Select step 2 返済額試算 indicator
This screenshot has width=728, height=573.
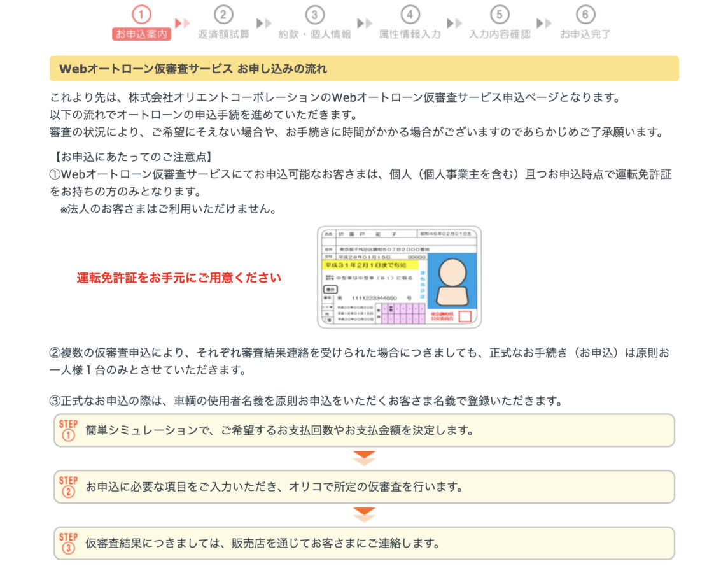click(223, 23)
